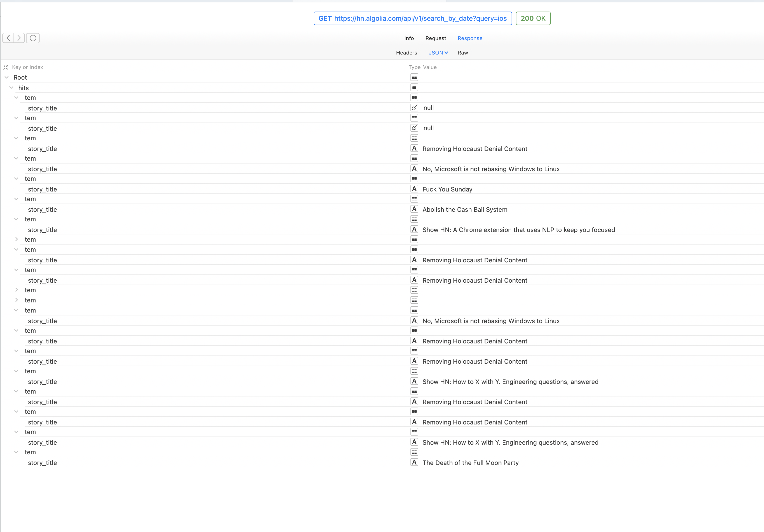Collapse the hits array node
Image resolution: width=764 pixels, height=532 pixels.
tap(11, 88)
